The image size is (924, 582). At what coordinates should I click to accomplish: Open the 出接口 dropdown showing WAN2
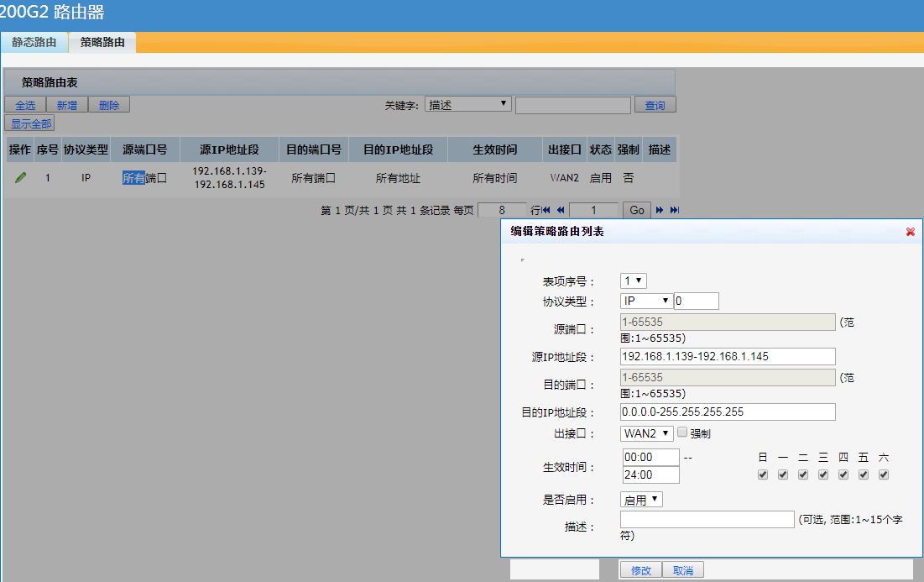pyautogui.click(x=646, y=433)
